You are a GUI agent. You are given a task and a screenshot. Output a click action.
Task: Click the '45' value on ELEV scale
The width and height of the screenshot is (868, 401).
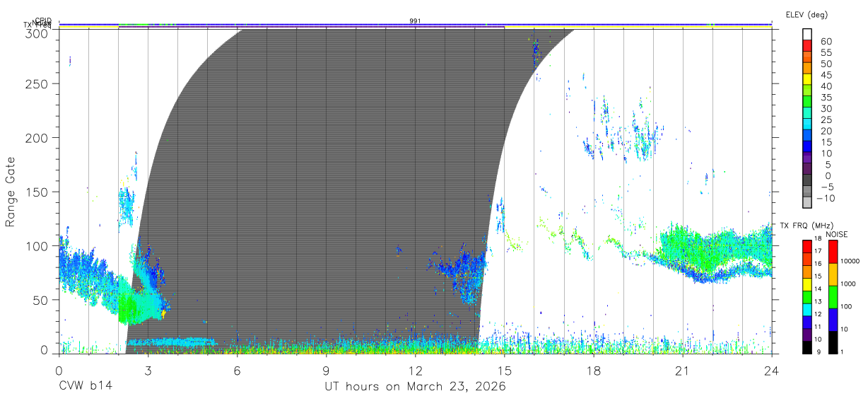click(x=826, y=75)
